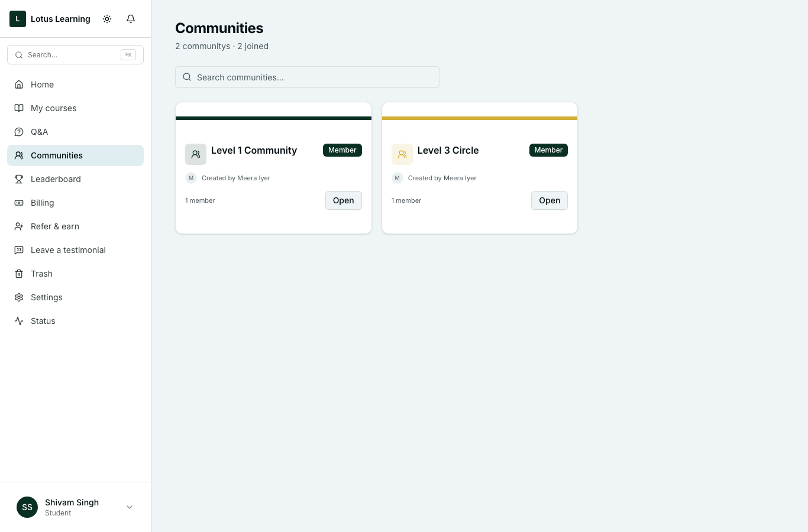Open Settings from the sidebar
Screen dimensions: 808x532
(75, 297)
